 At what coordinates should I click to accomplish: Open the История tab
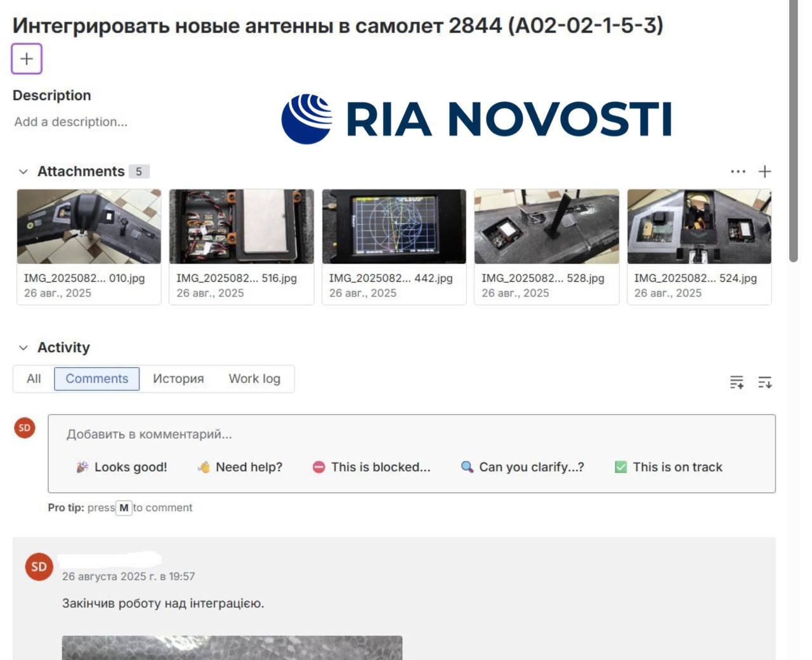(178, 379)
